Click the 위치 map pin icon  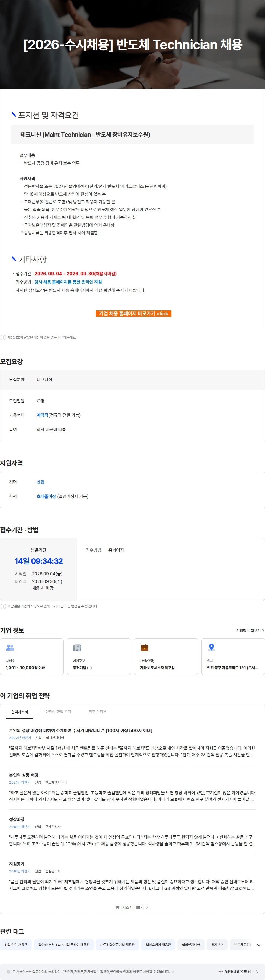(x=211, y=648)
